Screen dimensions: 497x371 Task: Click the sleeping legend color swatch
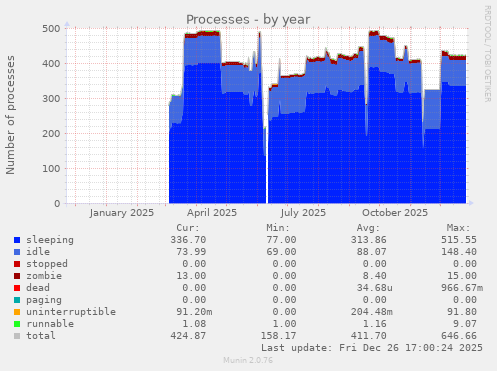(17, 240)
